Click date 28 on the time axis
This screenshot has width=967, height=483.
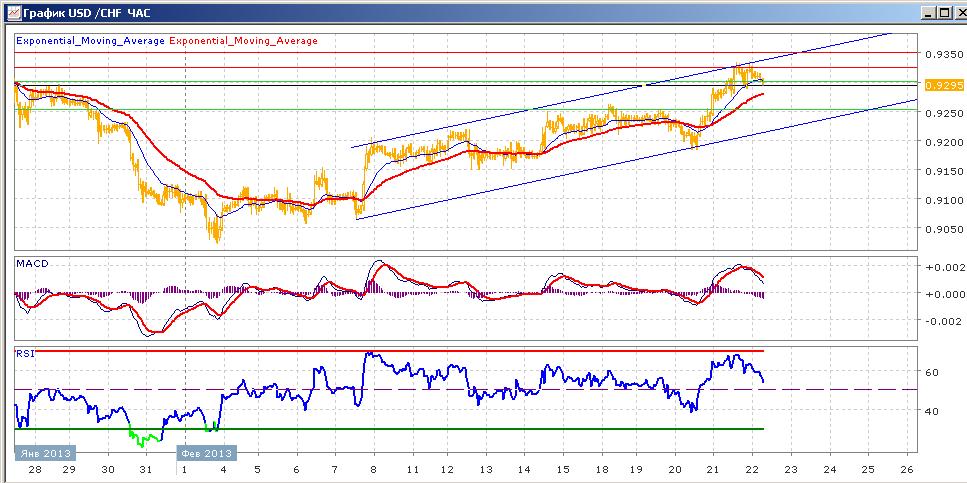pyautogui.click(x=36, y=468)
